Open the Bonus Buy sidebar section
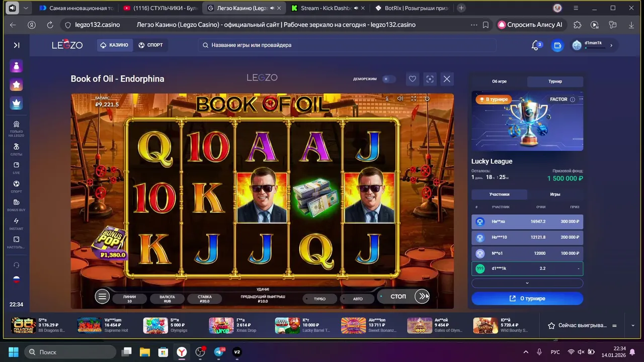644x362 pixels. 16,205
